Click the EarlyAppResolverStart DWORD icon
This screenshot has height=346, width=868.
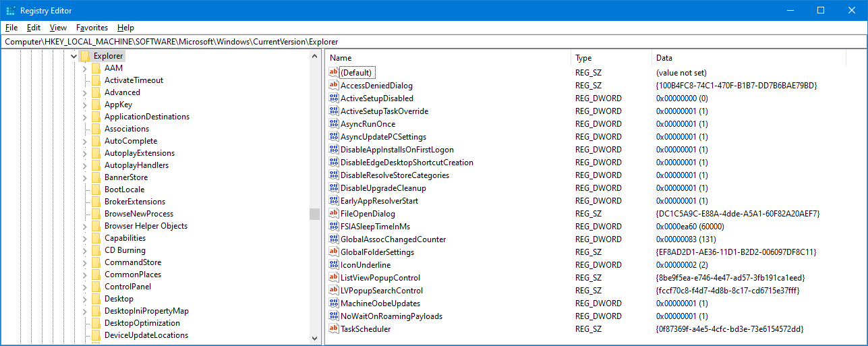334,201
